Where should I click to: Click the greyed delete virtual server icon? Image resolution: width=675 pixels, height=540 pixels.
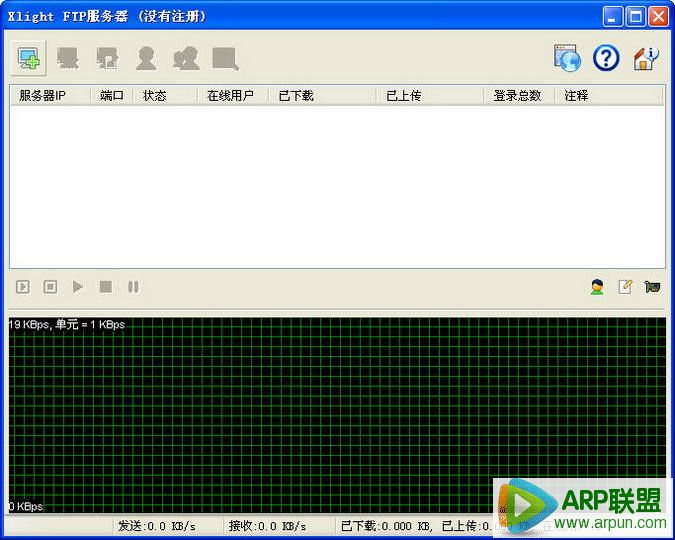(x=68, y=58)
